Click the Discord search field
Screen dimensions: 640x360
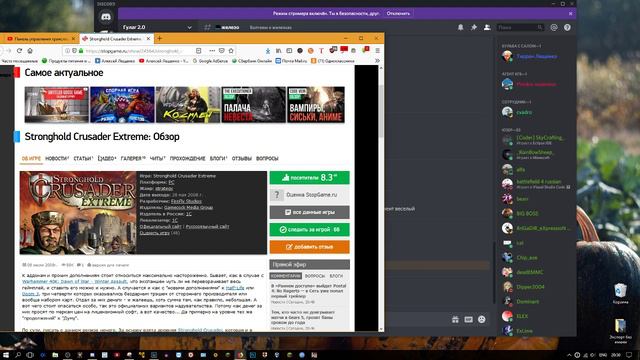520,27
